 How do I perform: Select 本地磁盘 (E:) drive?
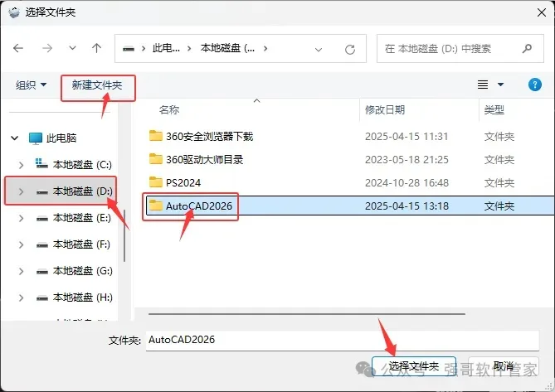(82, 218)
